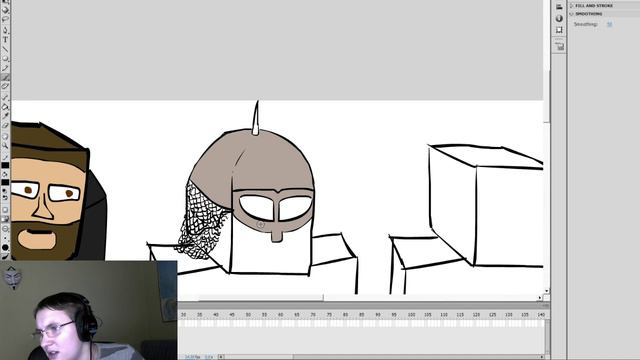This screenshot has height=360, width=640.
Task: Open the Transform panel icon
Action: tap(559, 30)
